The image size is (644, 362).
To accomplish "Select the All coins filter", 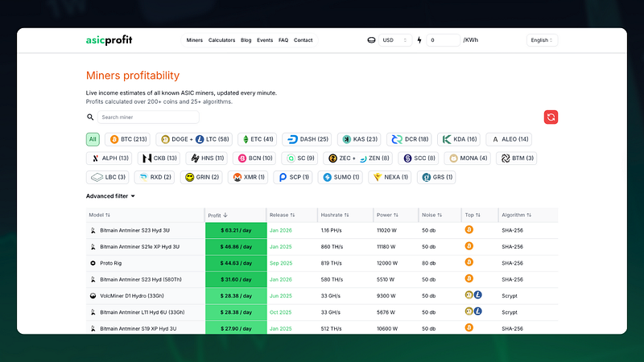I will [x=93, y=139].
